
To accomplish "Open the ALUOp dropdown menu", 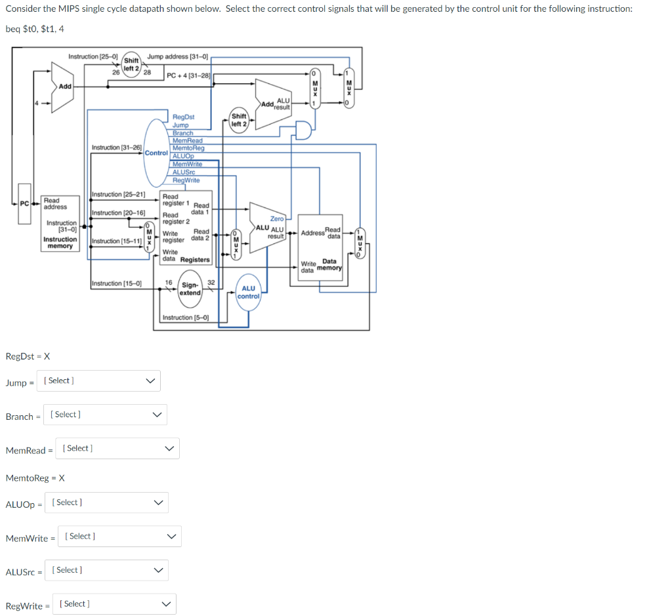I will point(106,502).
